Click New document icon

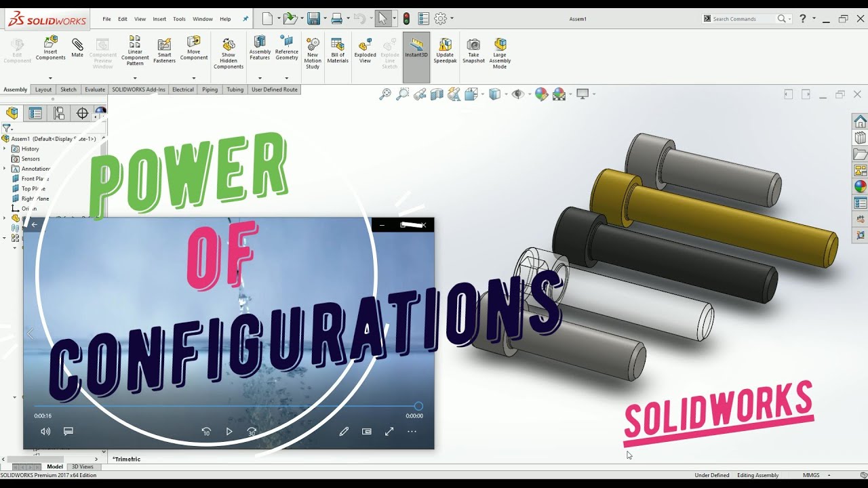[x=267, y=19]
